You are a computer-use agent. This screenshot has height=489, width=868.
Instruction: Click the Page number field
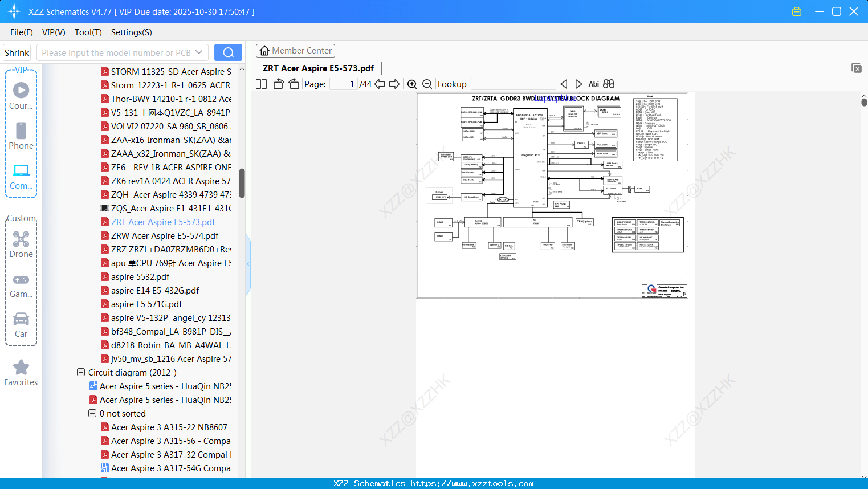(x=343, y=84)
